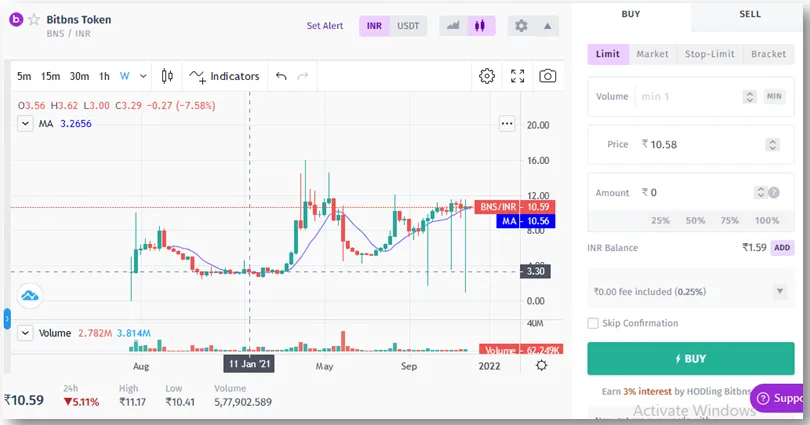Open candle style selector in chart toolbar

pyautogui.click(x=167, y=76)
